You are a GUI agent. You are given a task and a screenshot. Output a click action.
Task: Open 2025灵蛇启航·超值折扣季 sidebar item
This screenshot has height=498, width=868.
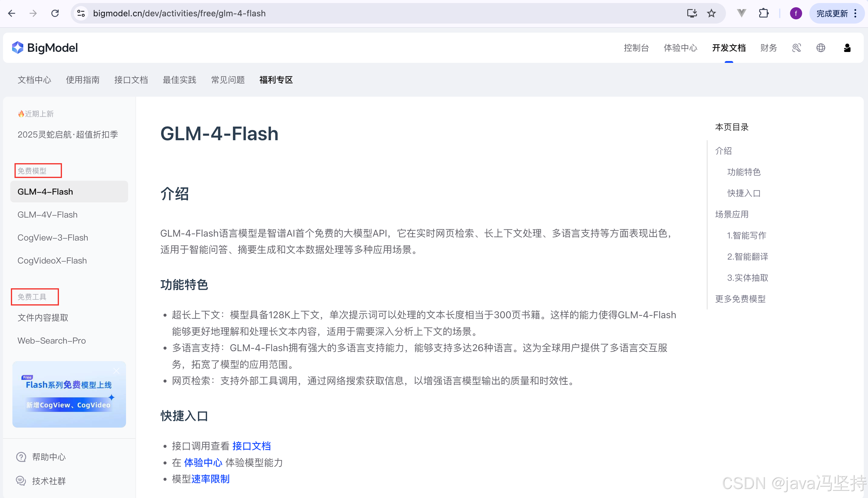coord(68,134)
